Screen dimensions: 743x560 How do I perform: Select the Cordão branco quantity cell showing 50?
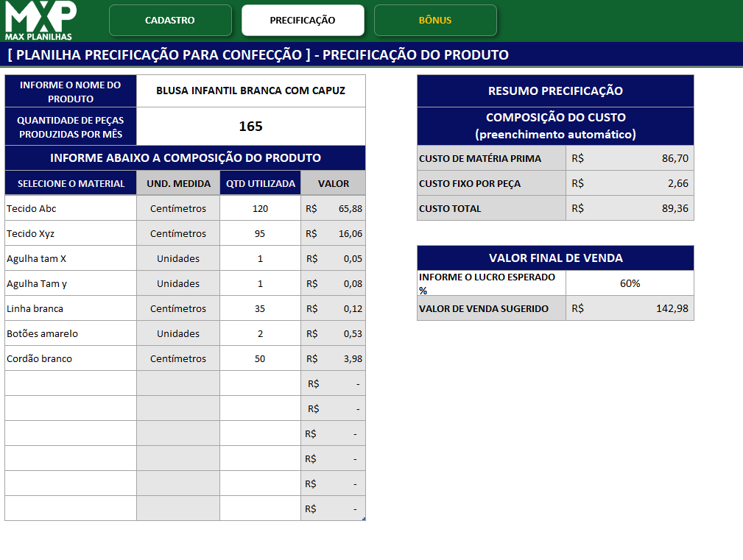click(260, 358)
